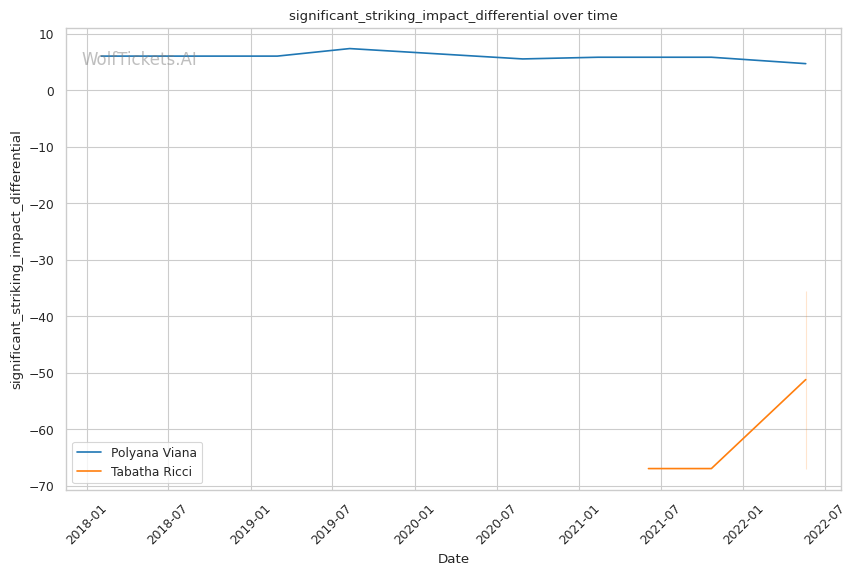
Task: Click the Date x-axis label
Action: click(453, 559)
